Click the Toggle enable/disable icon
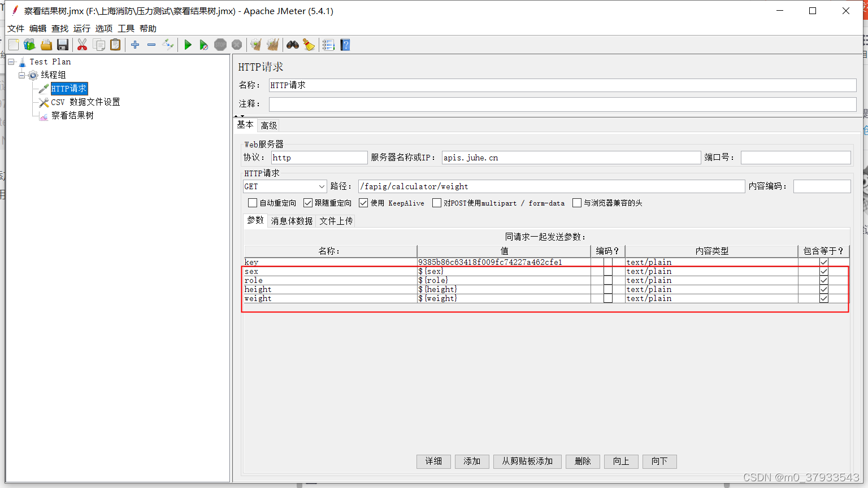This screenshot has width=868, height=488. 168,45
